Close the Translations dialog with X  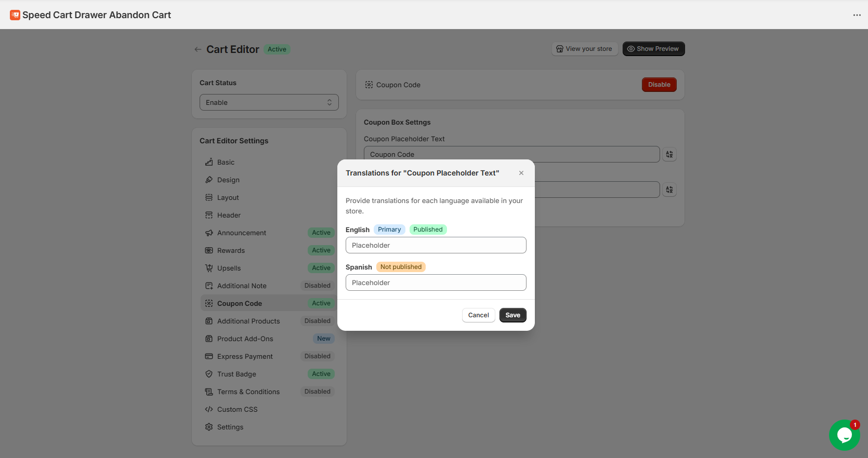pos(521,173)
